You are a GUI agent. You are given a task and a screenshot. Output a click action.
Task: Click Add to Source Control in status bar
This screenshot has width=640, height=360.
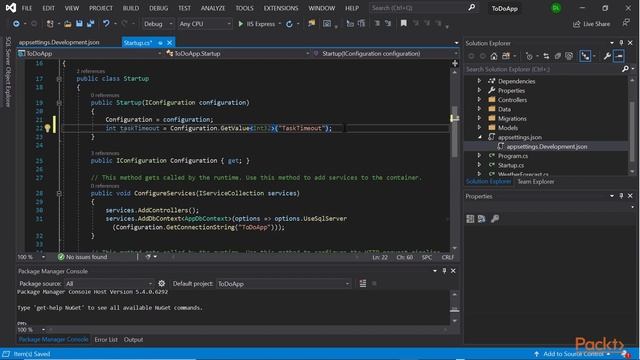[573, 354]
